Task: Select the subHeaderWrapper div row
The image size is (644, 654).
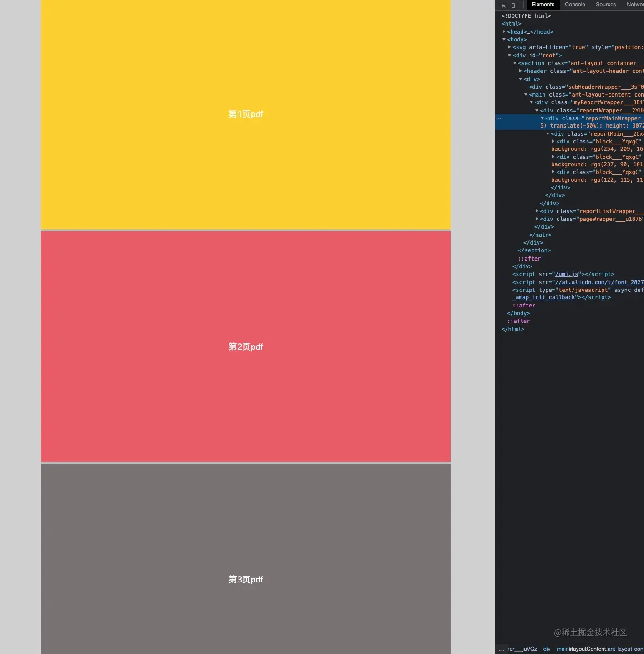Action: point(586,87)
